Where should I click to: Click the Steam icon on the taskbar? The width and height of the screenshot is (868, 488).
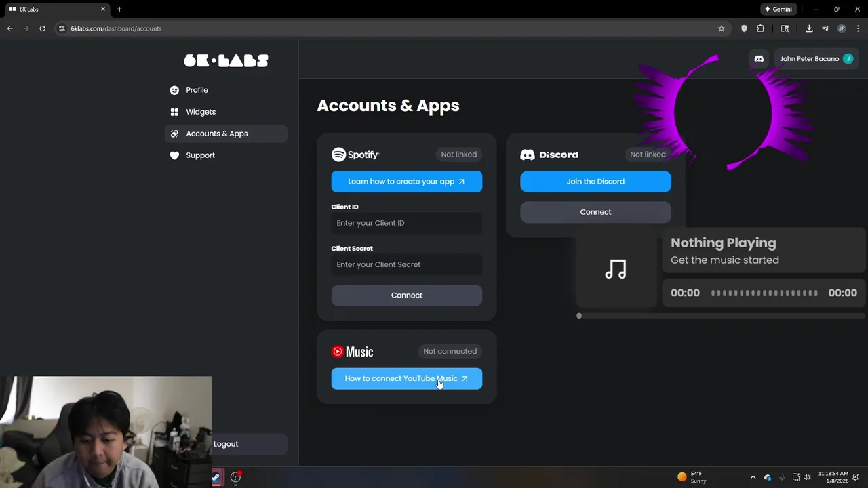[216, 477]
